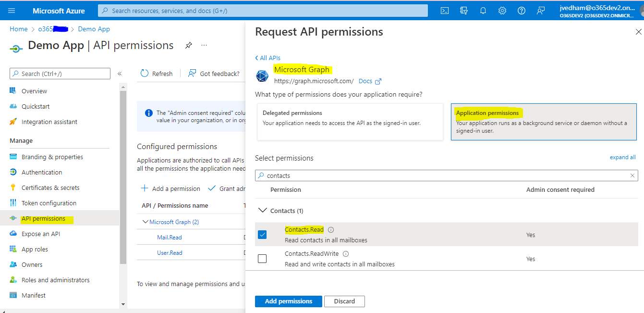Open the Directories and subscriptions filter icon
Viewport: 644px width, 313px height.
464,11
